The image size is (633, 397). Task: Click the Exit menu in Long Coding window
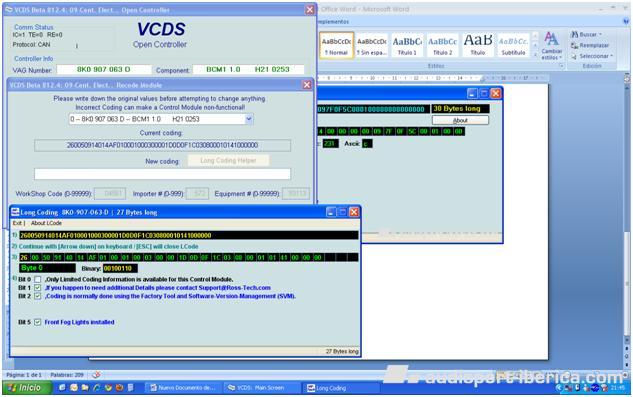click(18, 223)
